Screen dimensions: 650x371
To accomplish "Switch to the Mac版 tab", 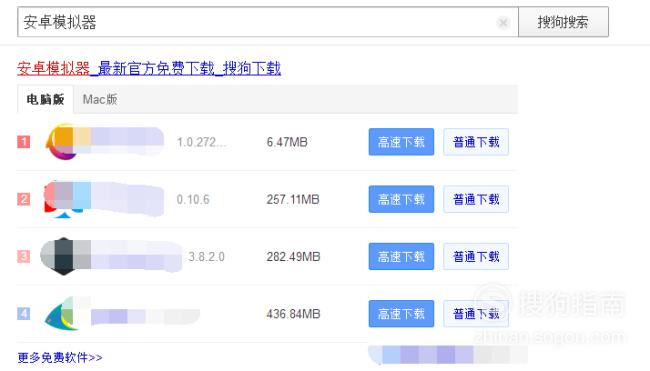I will (x=100, y=99).
